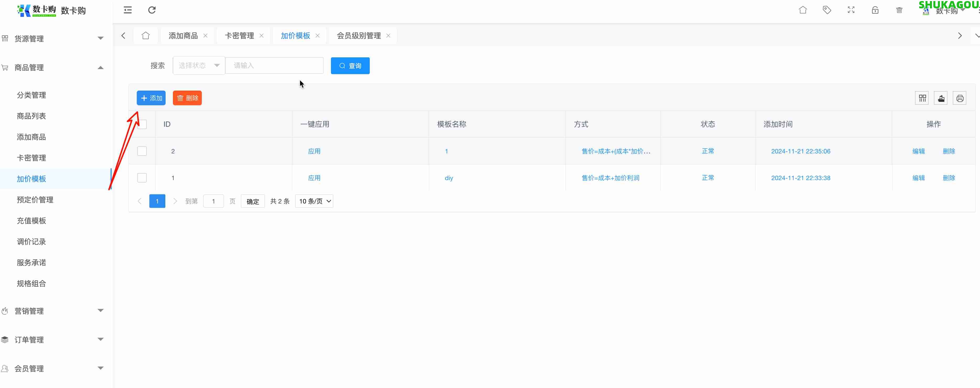Open the 选择状态 dropdown
980x388 pixels.
click(x=199, y=66)
